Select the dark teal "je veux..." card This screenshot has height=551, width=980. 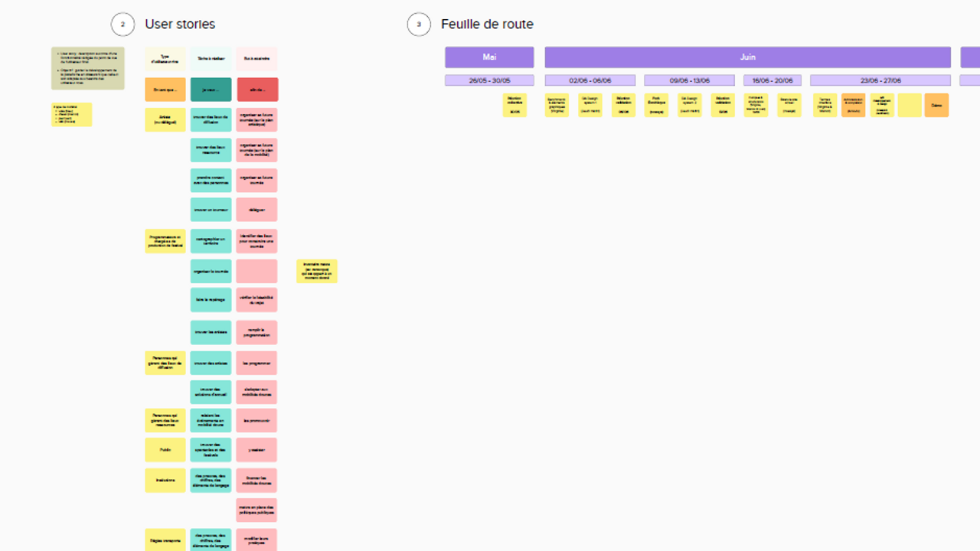coord(211,90)
